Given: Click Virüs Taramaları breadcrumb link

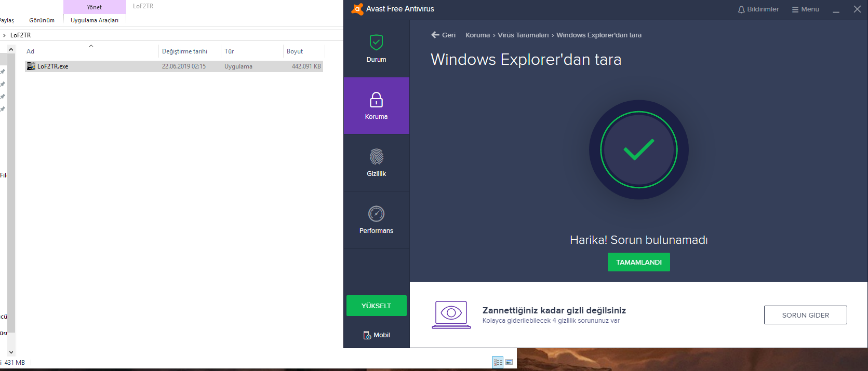Looking at the screenshot, I should 523,35.
